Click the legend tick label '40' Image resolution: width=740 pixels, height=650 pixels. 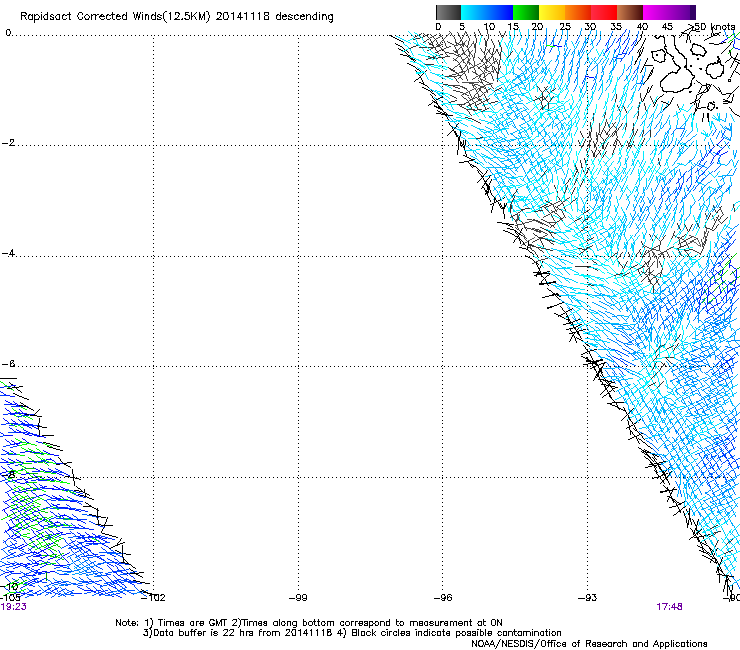pyautogui.click(x=642, y=27)
